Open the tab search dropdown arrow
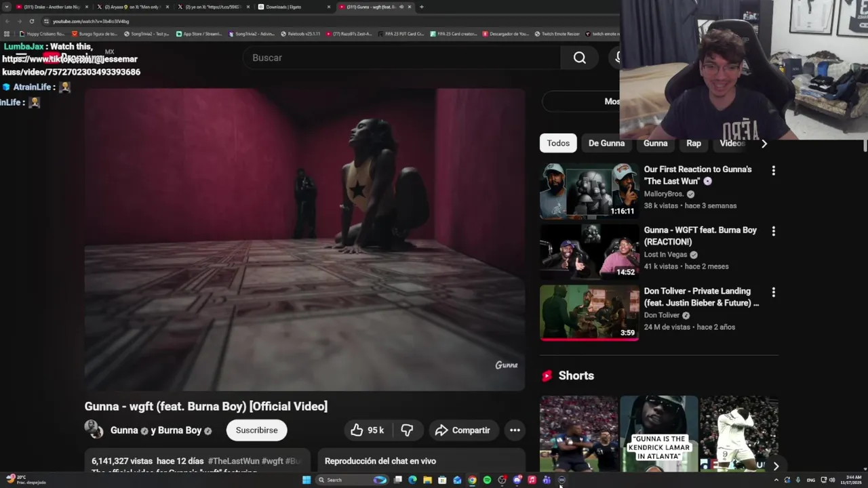 (x=7, y=7)
